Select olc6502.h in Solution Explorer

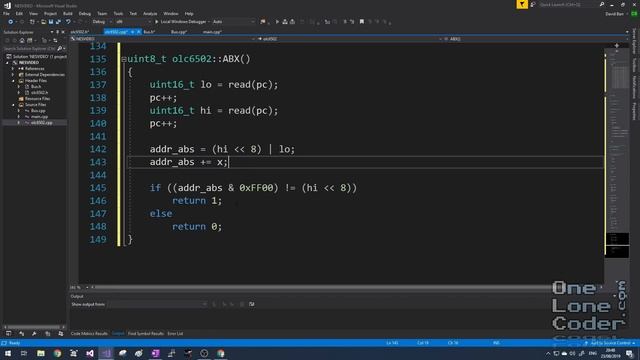click(x=39, y=93)
